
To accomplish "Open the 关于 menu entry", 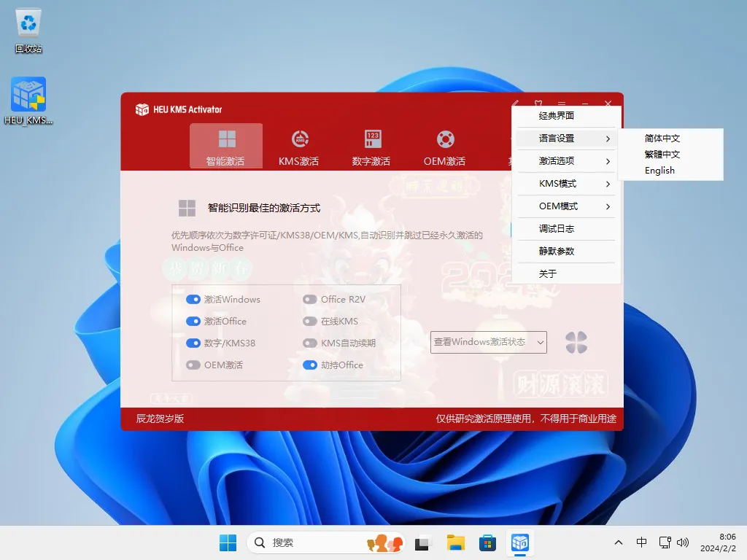I will (x=566, y=274).
